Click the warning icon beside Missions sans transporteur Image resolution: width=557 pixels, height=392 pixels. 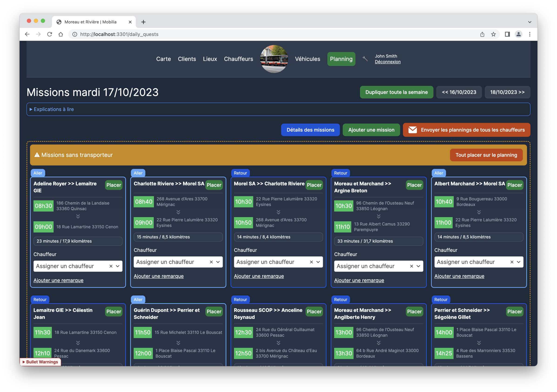[x=37, y=155]
